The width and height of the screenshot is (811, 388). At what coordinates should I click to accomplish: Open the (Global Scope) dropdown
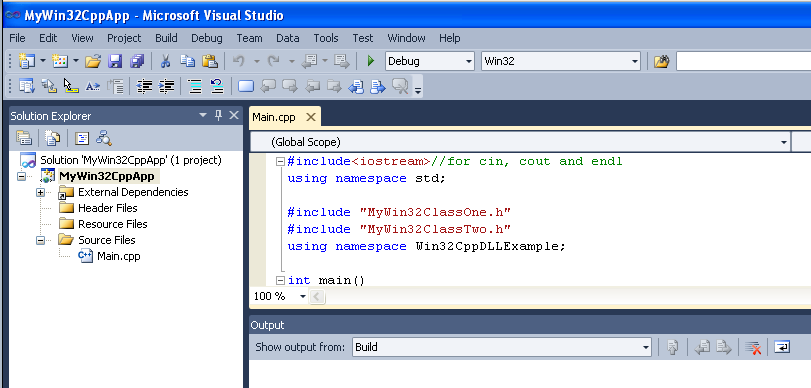tap(784, 142)
